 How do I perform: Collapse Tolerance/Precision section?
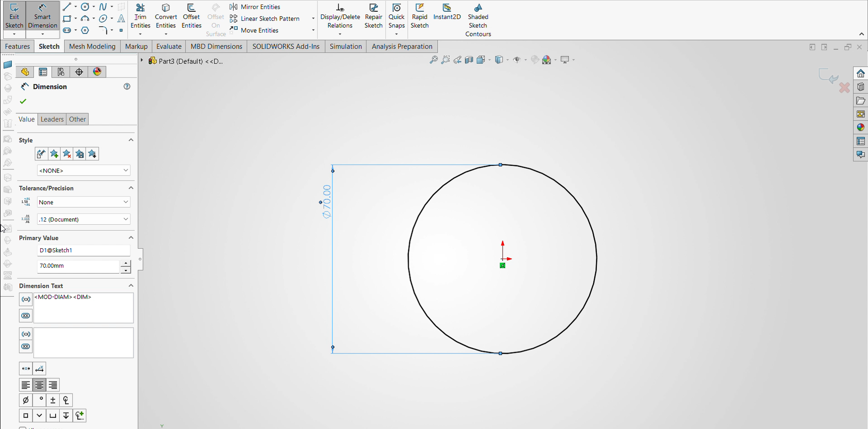click(131, 188)
